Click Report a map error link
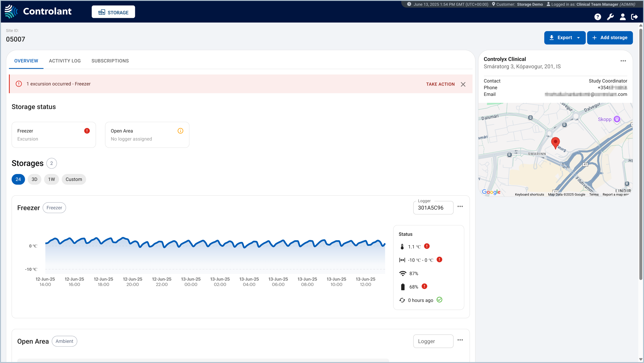The width and height of the screenshot is (644, 363). (x=616, y=194)
